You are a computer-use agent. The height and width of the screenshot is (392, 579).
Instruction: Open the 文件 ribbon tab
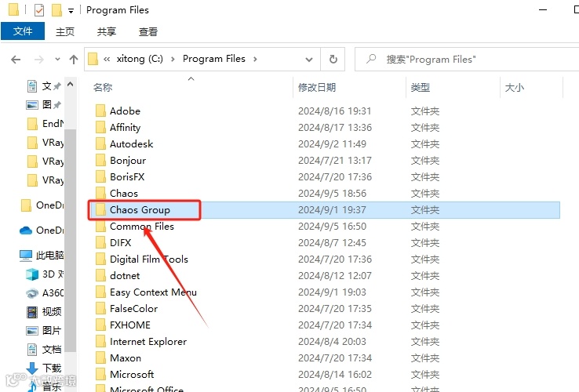pyautogui.click(x=23, y=31)
